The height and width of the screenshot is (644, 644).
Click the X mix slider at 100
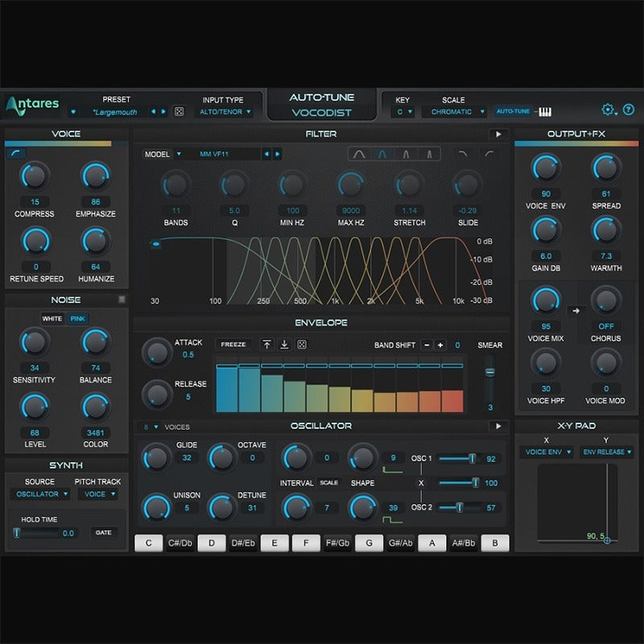[x=459, y=483]
